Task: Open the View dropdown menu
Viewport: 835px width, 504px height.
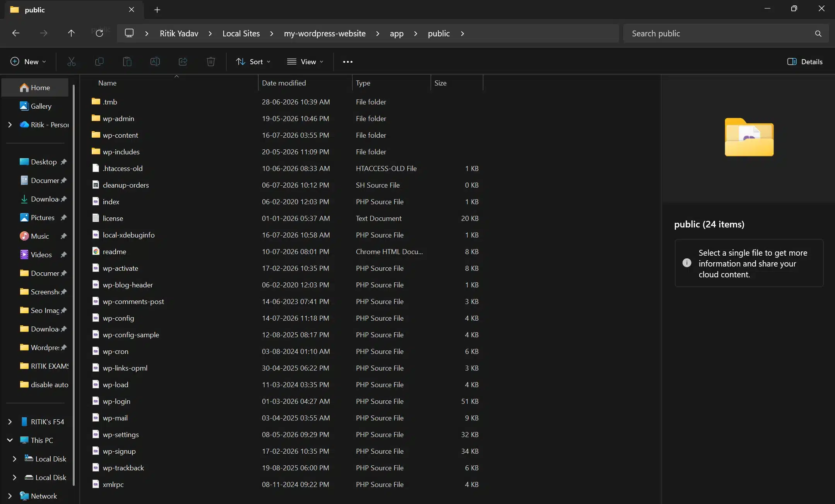Action: pyautogui.click(x=305, y=62)
